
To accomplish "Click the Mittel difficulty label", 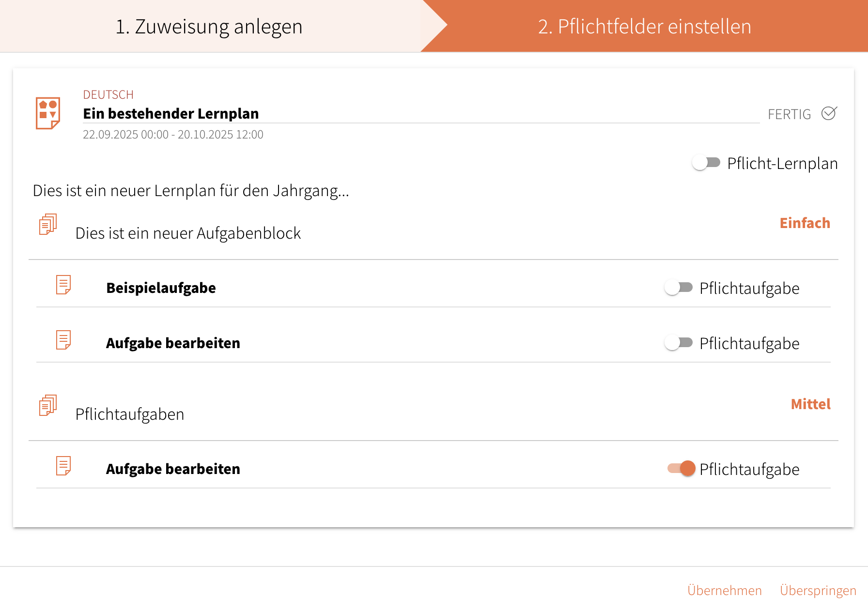I will (810, 404).
